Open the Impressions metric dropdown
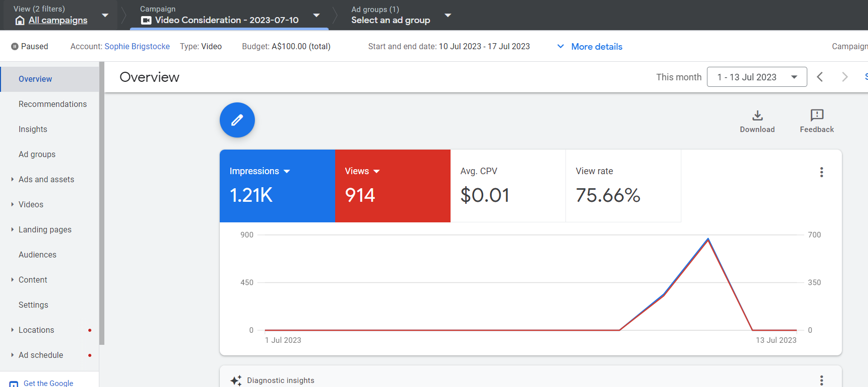This screenshot has width=868, height=387. (287, 171)
